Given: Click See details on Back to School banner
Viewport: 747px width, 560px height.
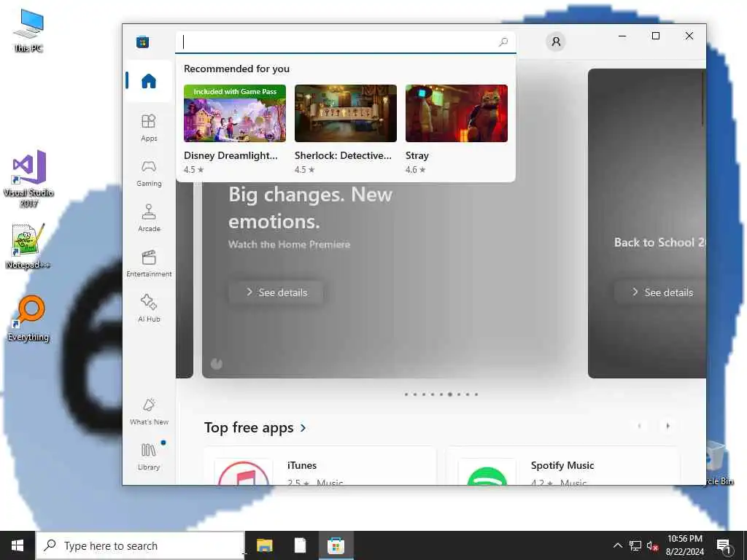Looking at the screenshot, I should point(661,292).
